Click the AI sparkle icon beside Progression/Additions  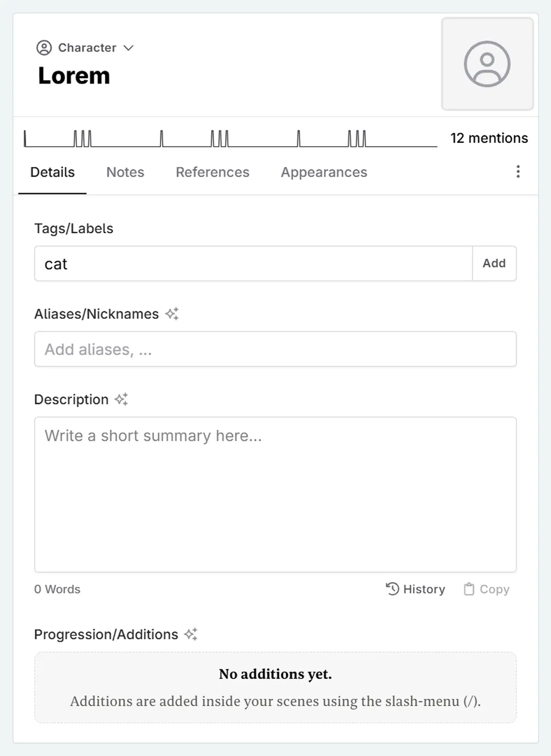coord(191,634)
